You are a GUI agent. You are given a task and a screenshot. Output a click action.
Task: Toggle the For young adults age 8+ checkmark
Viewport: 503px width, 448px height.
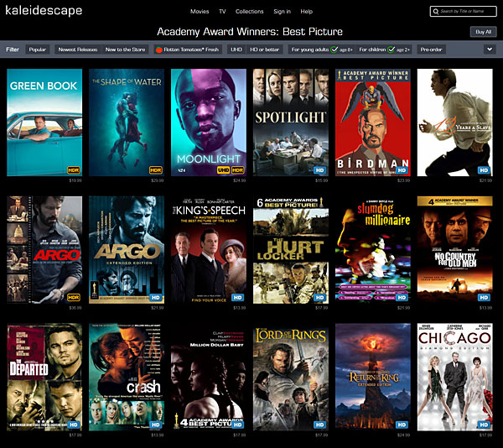[334, 49]
